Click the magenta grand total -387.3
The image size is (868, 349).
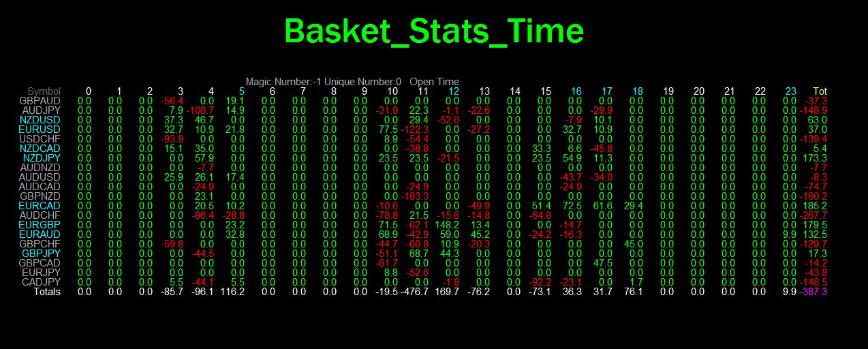[x=813, y=292]
